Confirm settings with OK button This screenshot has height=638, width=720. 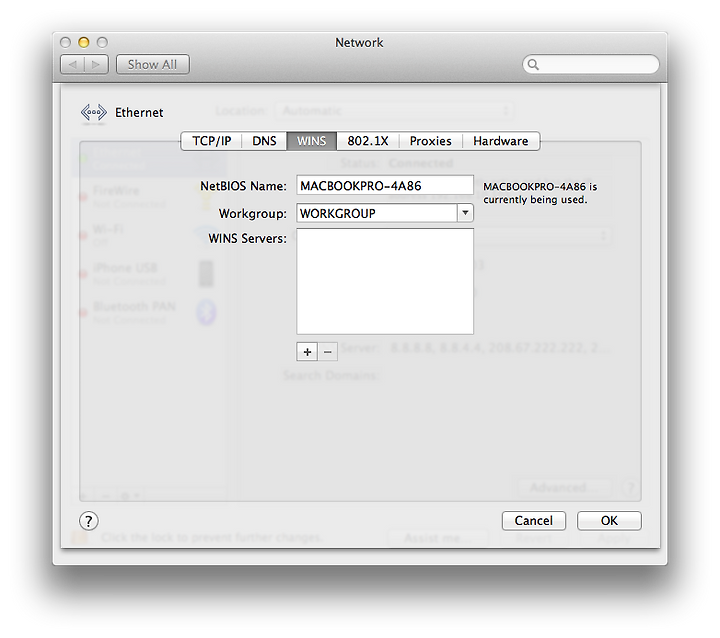pos(609,521)
